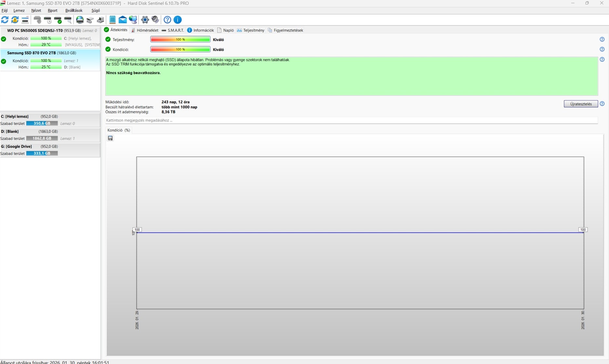609x364 pixels.
Task: Click the 1862,8 GB free space bar
Action: [x=42, y=138]
